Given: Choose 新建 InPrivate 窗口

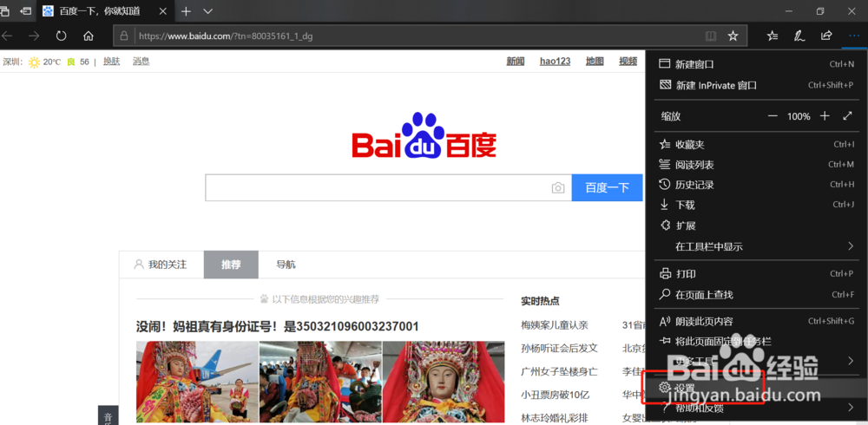Looking at the screenshot, I should click(757, 85).
